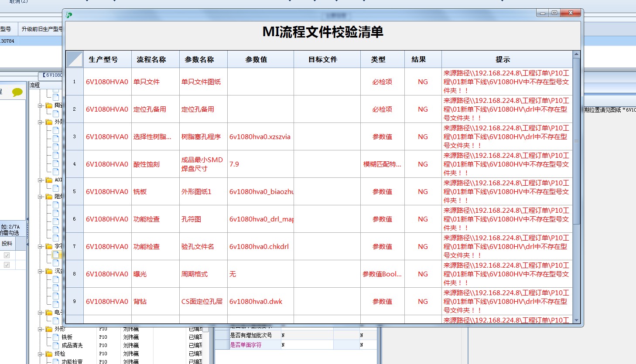Screen dimensions: 636x364
Task: Collapse the 电子 tree node
Action: click(x=40, y=313)
